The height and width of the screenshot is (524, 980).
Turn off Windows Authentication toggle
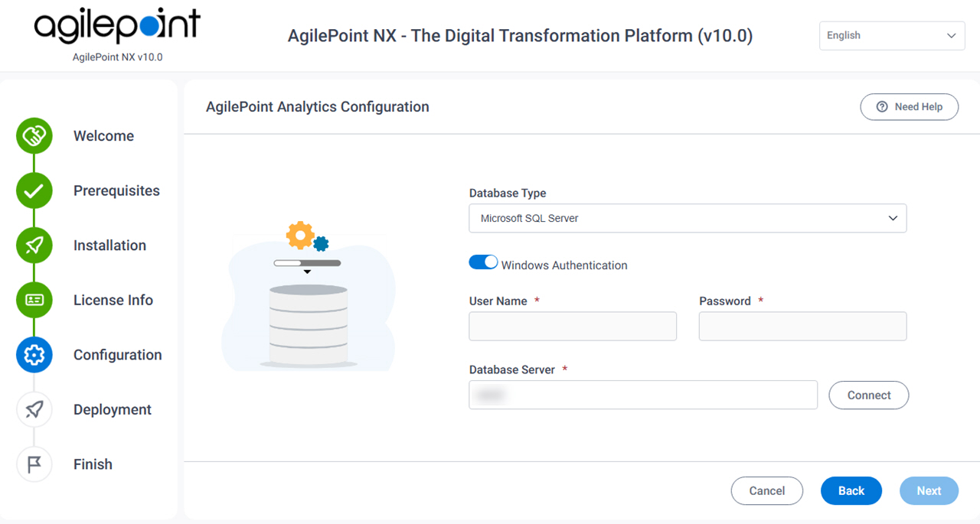click(x=483, y=262)
